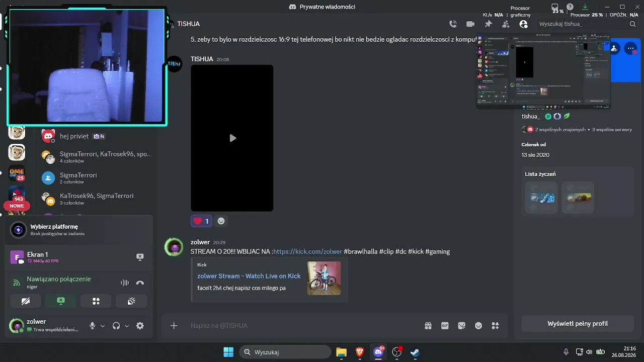Open the sticker picker
The image size is (644, 362).
(462, 326)
